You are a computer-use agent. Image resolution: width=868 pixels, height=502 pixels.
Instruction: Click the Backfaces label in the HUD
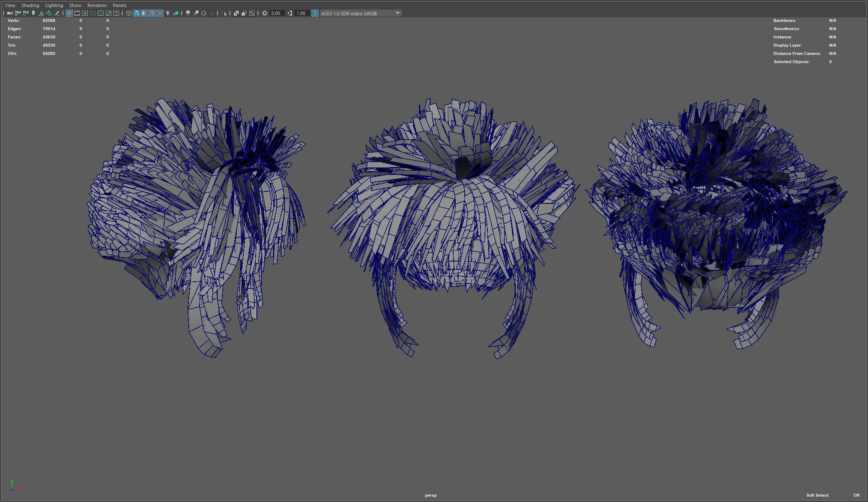[785, 20]
